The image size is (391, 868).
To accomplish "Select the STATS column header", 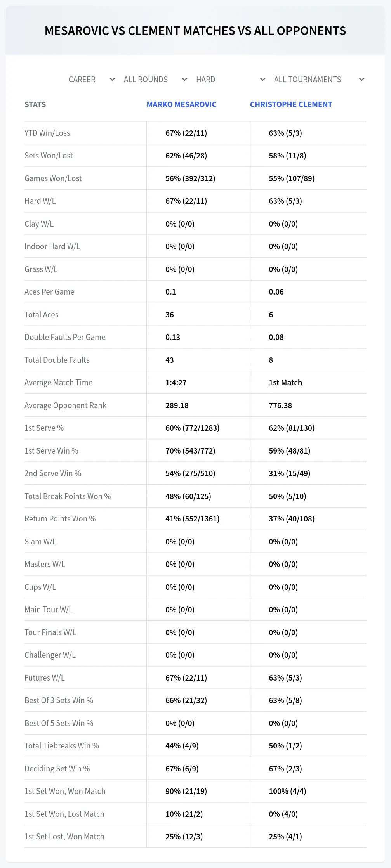I will (35, 104).
